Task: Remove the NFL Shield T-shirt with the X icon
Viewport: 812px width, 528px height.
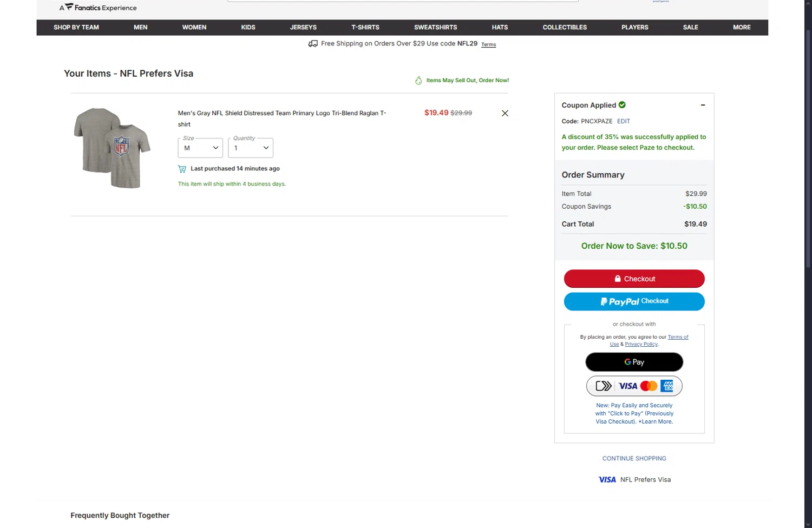Action: [x=505, y=113]
